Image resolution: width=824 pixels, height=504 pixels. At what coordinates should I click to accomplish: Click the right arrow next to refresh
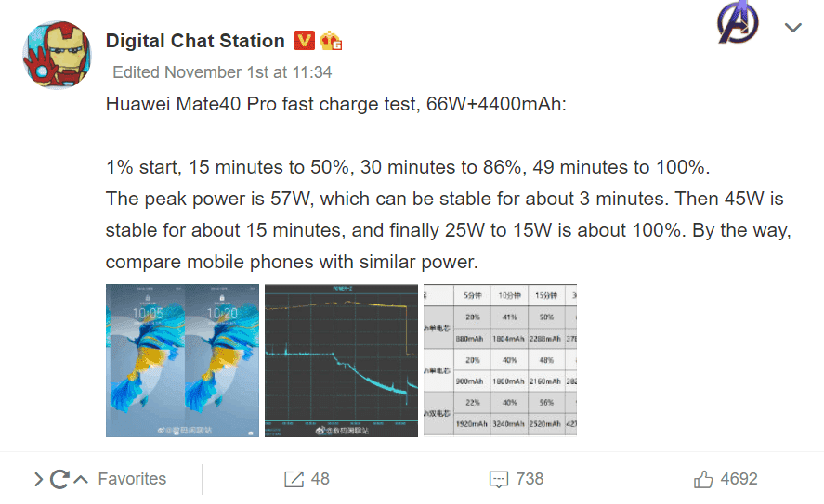point(38,479)
